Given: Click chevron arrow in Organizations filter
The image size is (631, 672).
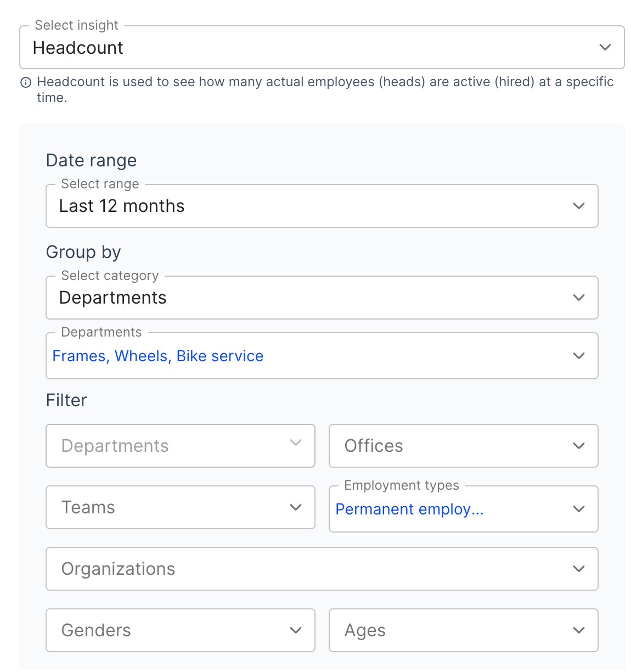Looking at the screenshot, I should coord(578,569).
